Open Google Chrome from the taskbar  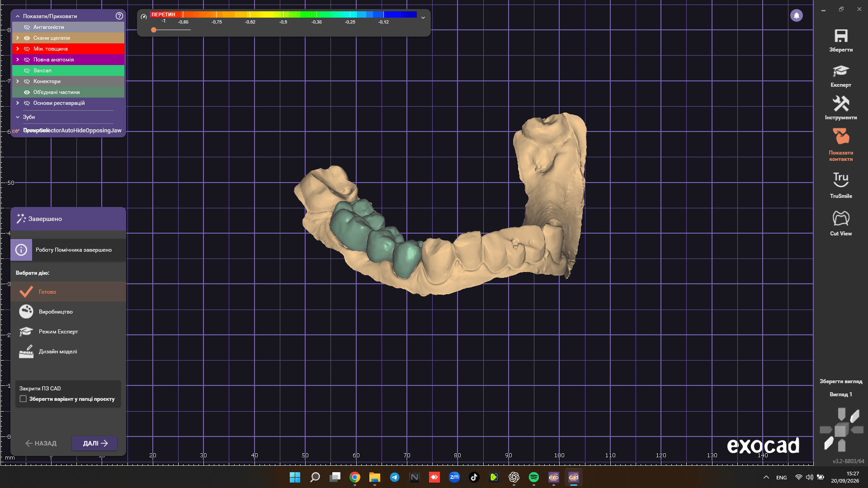[355, 477]
